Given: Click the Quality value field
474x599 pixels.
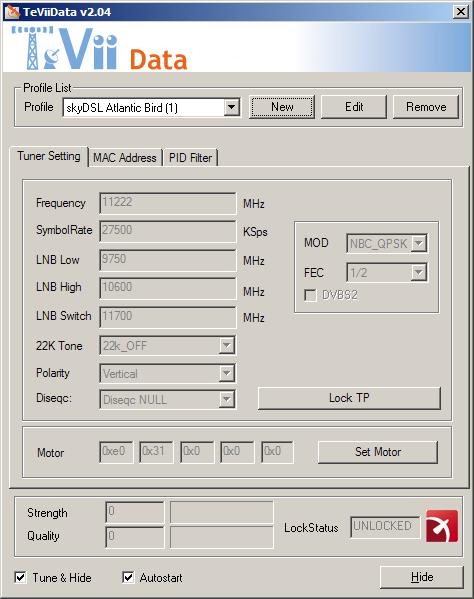Looking at the screenshot, I should [134, 537].
